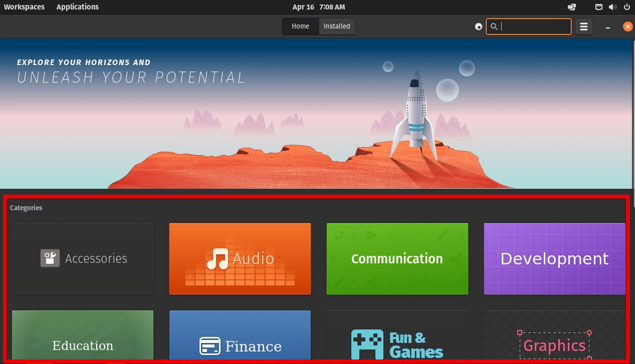This screenshot has height=364, width=635.
Task: Open the Workspaces overview
Action: coord(24,7)
